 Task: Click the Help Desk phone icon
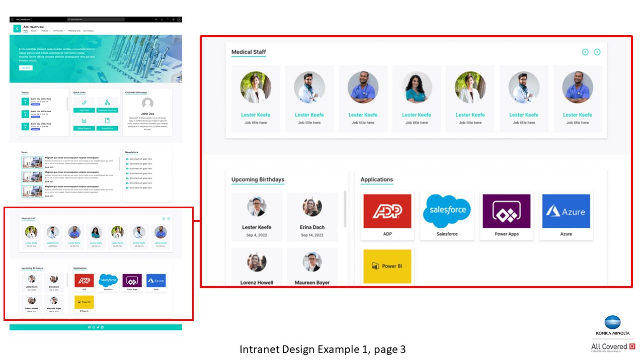84,103
